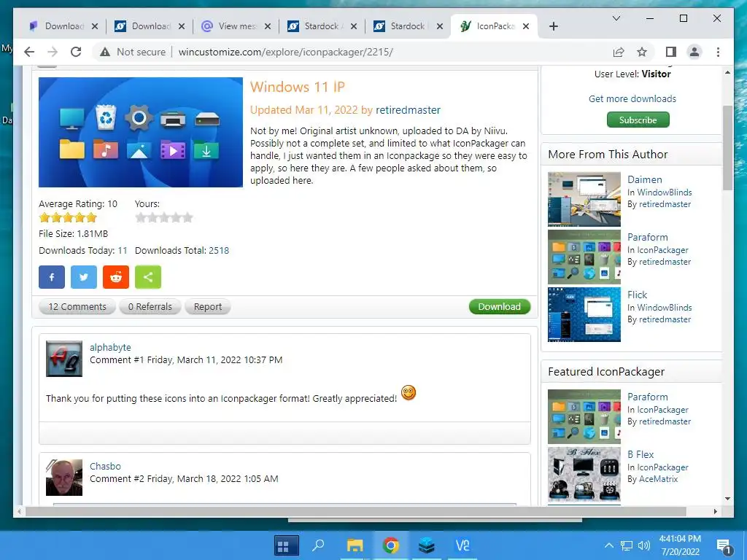Click volume speaker icon in tray
This screenshot has height=560, width=747.
[643, 545]
